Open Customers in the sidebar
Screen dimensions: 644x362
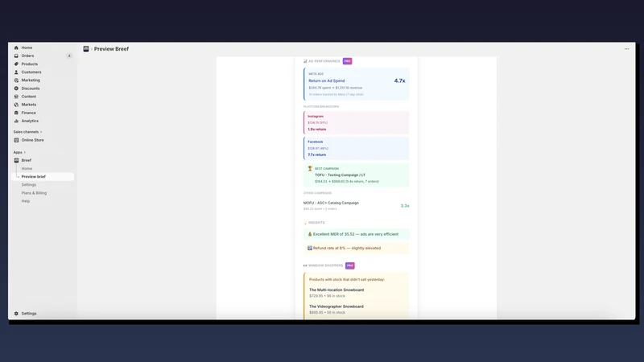31,72
